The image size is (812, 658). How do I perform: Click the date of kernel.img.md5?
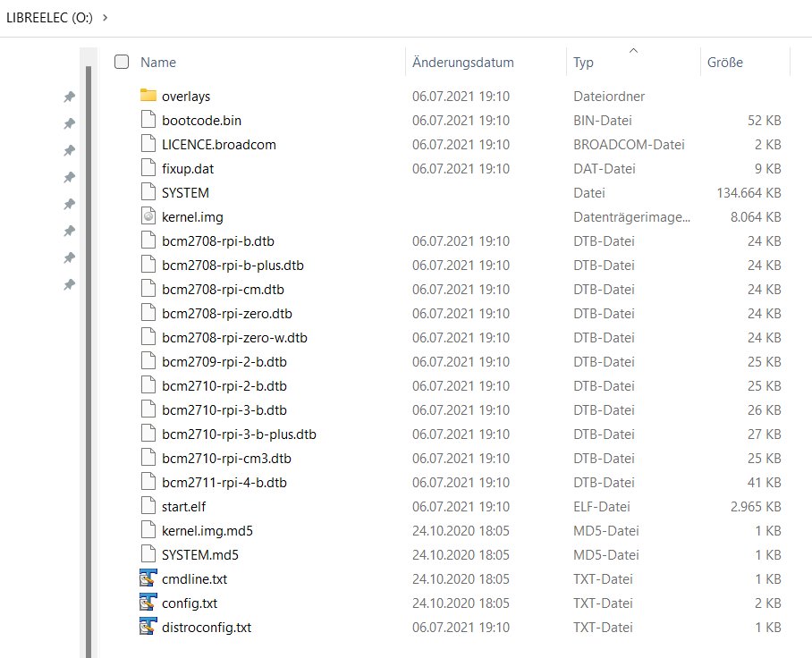[x=461, y=531]
